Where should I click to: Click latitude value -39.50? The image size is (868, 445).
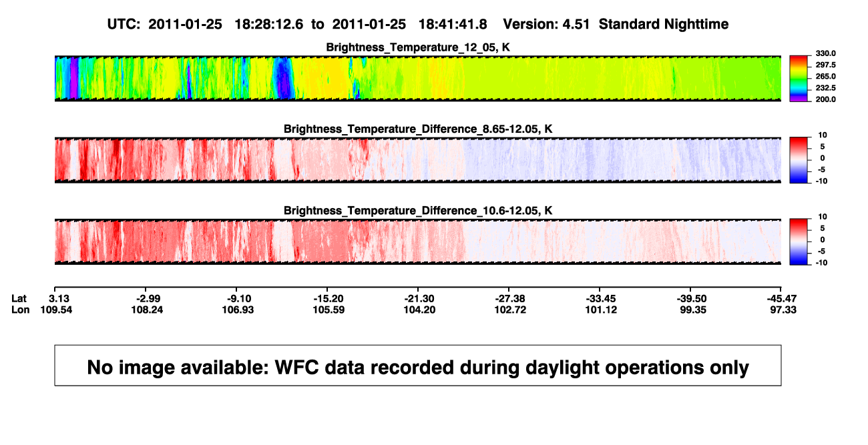coord(691,298)
